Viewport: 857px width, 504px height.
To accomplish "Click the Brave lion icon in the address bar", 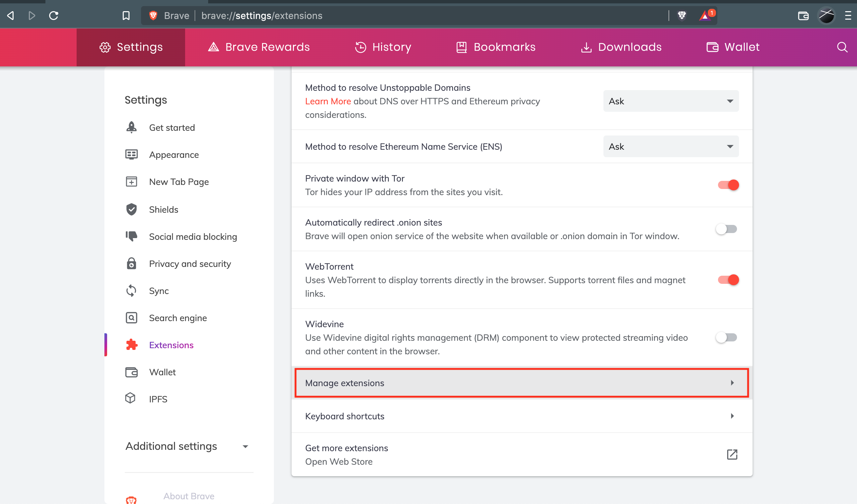I will (153, 16).
